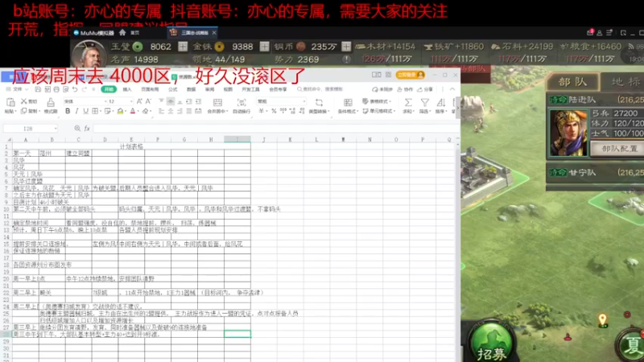Screen dimensions: 644x362
Task: Click the orange login button
Action: [x=410, y=75]
